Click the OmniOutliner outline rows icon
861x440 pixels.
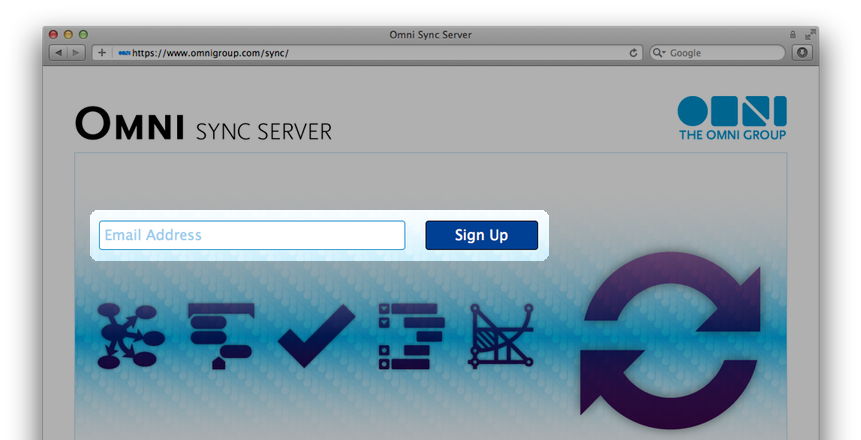(411, 336)
